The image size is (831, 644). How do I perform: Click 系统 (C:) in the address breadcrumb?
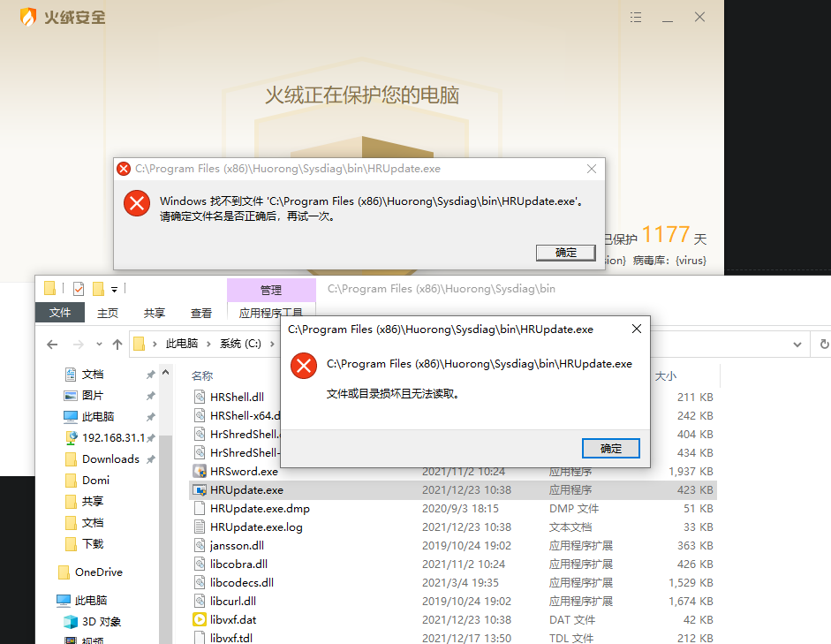pyautogui.click(x=240, y=344)
